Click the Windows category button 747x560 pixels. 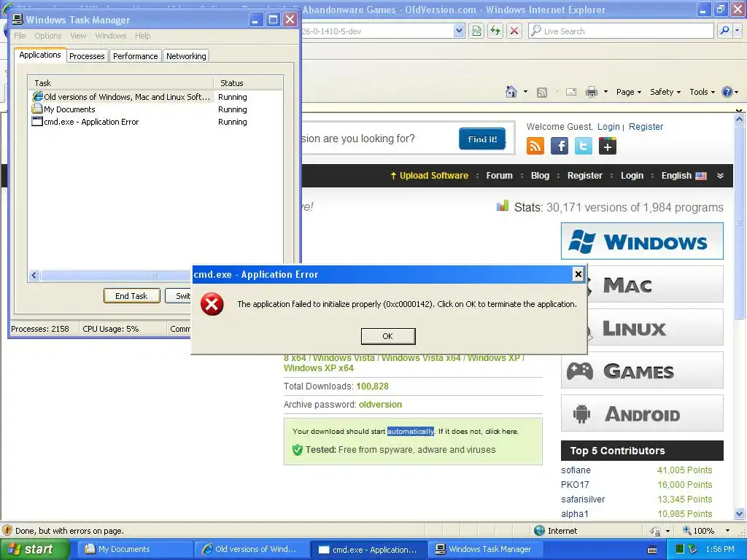(x=642, y=241)
